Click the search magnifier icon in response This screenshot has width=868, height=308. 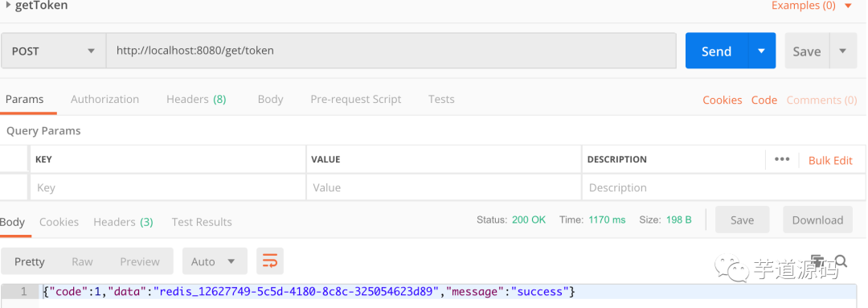click(x=841, y=261)
